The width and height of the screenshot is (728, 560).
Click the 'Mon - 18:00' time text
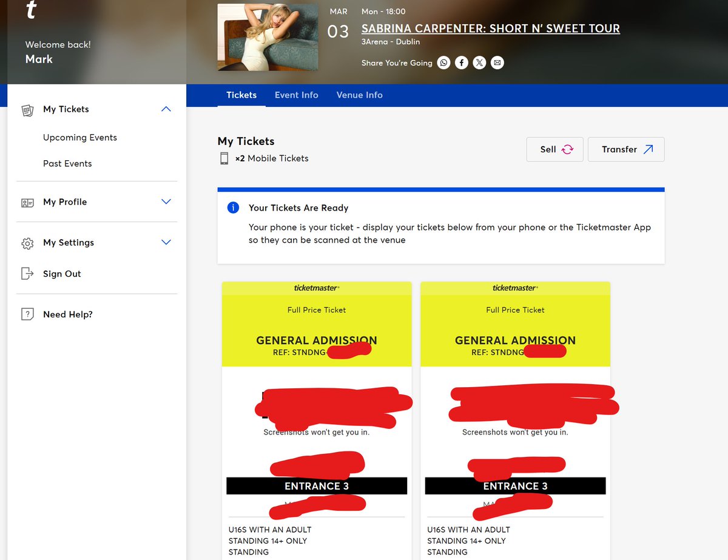[x=383, y=12]
